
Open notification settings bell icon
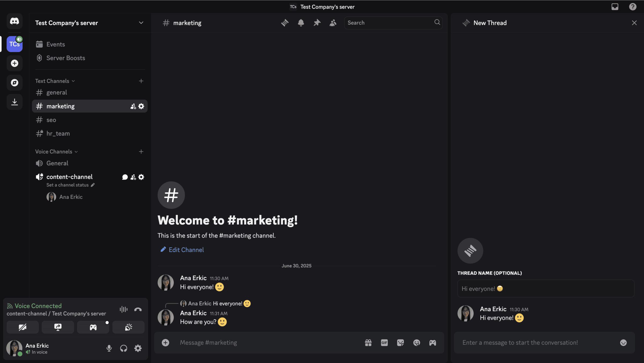[x=301, y=23]
